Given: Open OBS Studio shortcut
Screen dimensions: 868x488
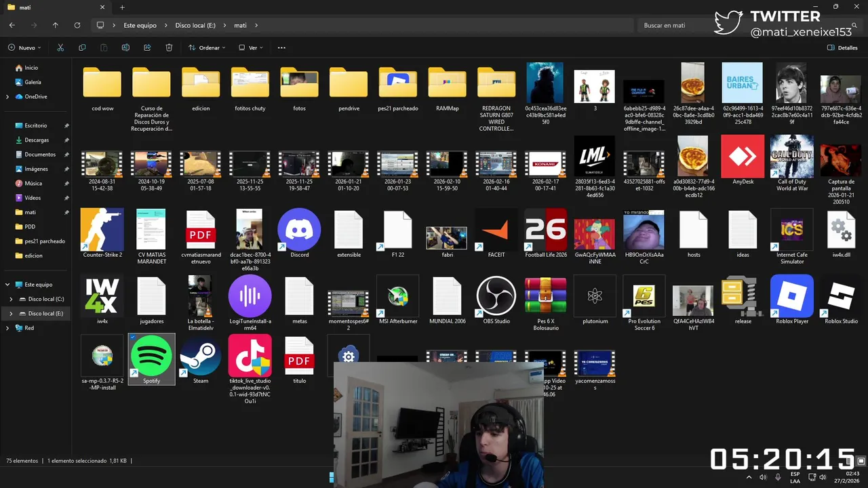Looking at the screenshot, I should point(496,296).
